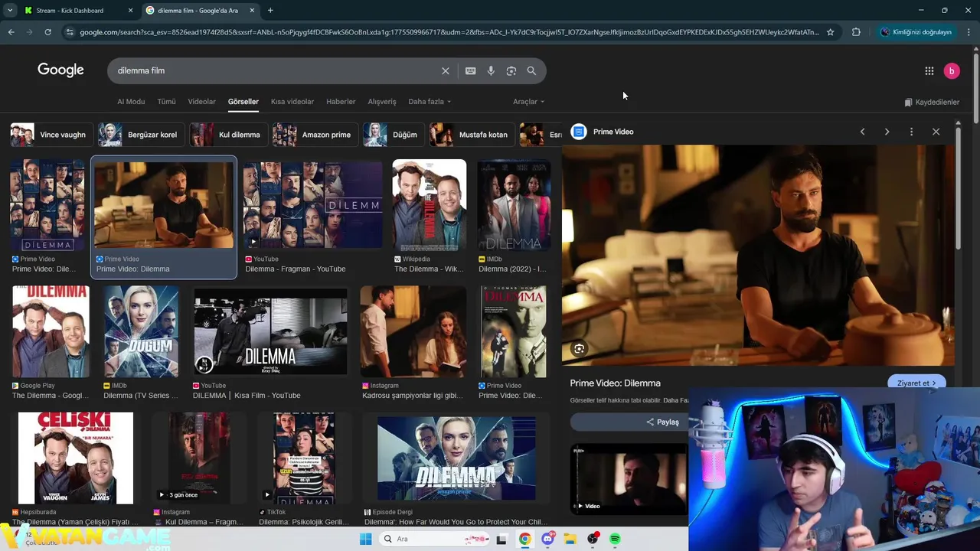Open Discord from the taskbar

pyautogui.click(x=547, y=539)
